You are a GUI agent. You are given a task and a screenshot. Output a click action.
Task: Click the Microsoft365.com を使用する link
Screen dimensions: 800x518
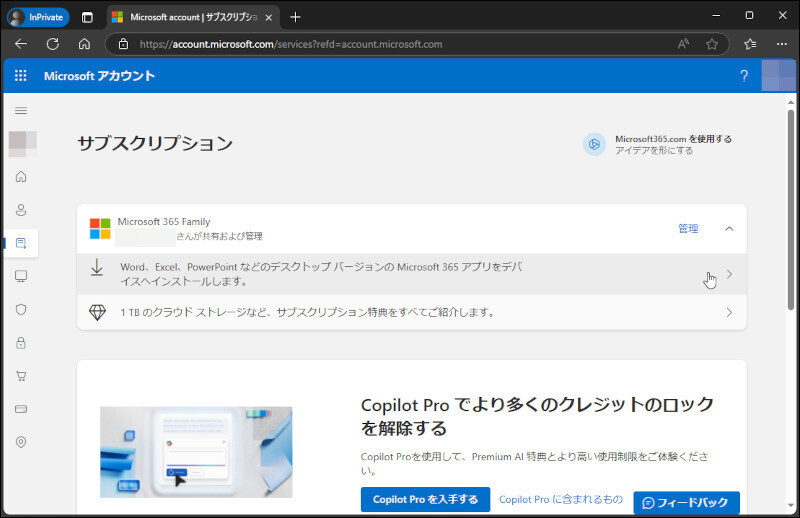(673, 139)
